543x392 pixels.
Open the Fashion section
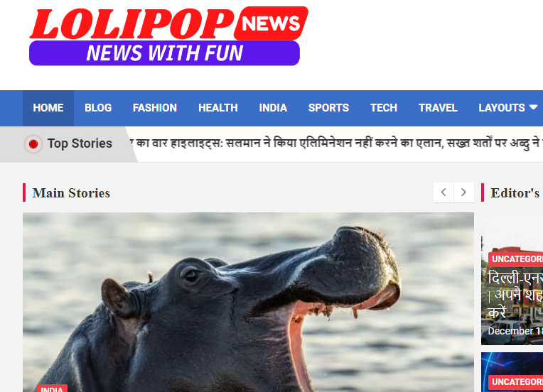(x=155, y=108)
